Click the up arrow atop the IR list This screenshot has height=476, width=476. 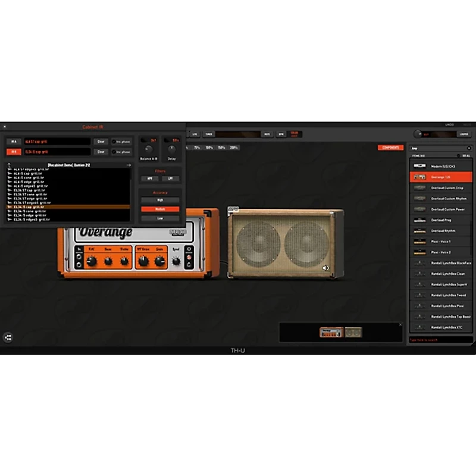tap(10, 164)
